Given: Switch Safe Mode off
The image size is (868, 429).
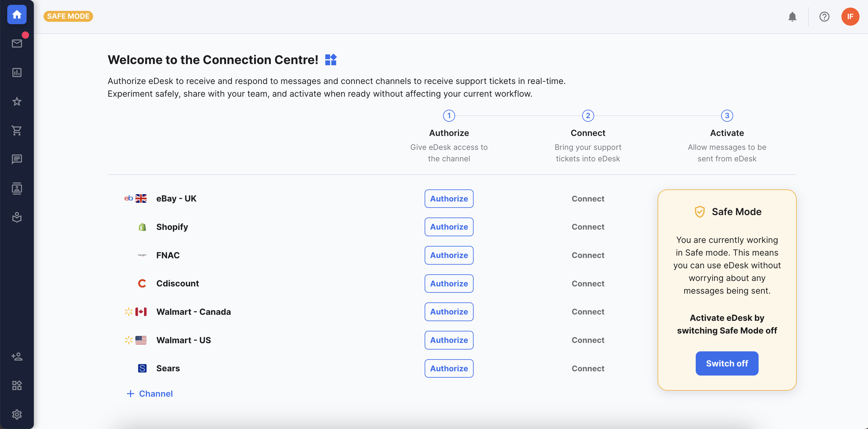Looking at the screenshot, I should click(x=727, y=363).
